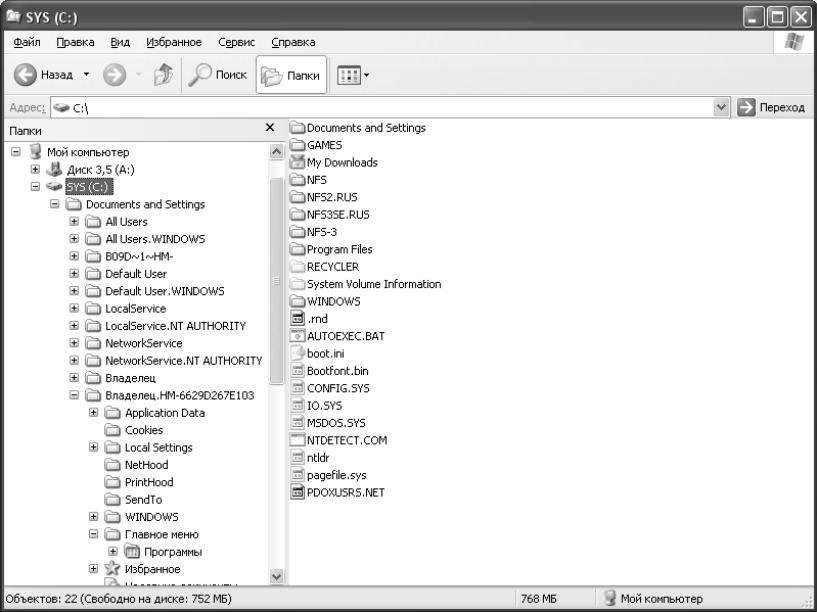Click the Переход go button
Screen dimensions: 817x612
[x=771, y=108]
